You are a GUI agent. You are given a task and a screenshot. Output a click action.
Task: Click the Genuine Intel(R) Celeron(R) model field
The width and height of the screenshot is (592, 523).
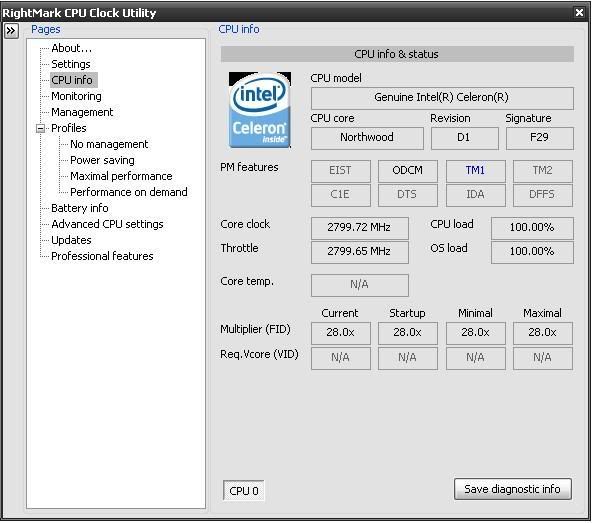pyautogui.click(x=442, y=98)
